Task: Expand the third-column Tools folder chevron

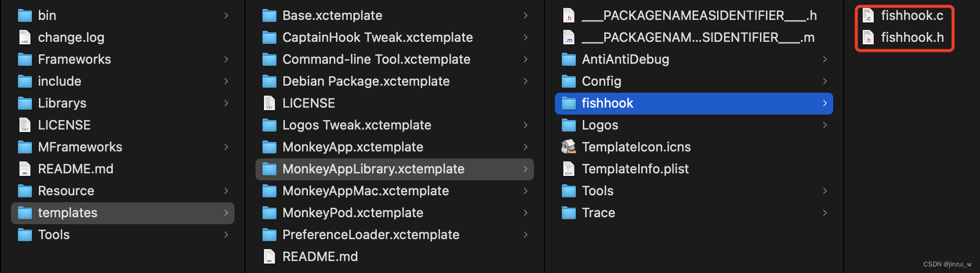Action: coord(825,191)
